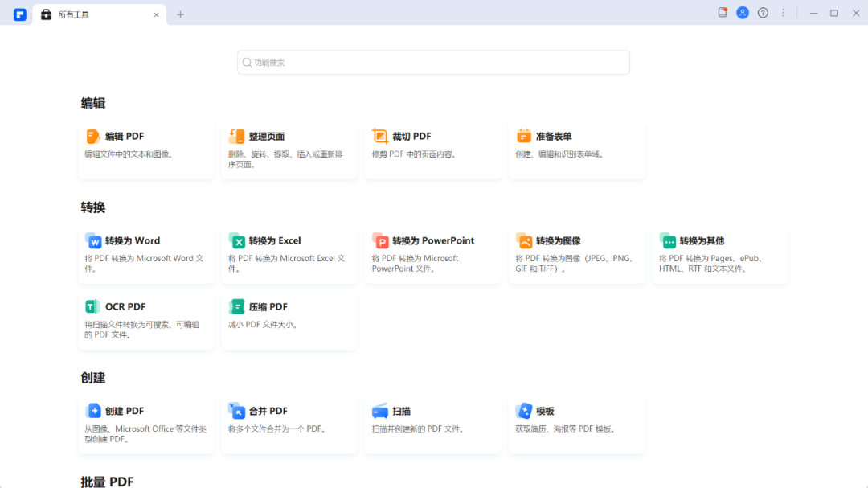The width and height of the screenshot is (868, 488).
Task: Click description 修剪 PDF 中的页面内容。
Action: point(416,154)
